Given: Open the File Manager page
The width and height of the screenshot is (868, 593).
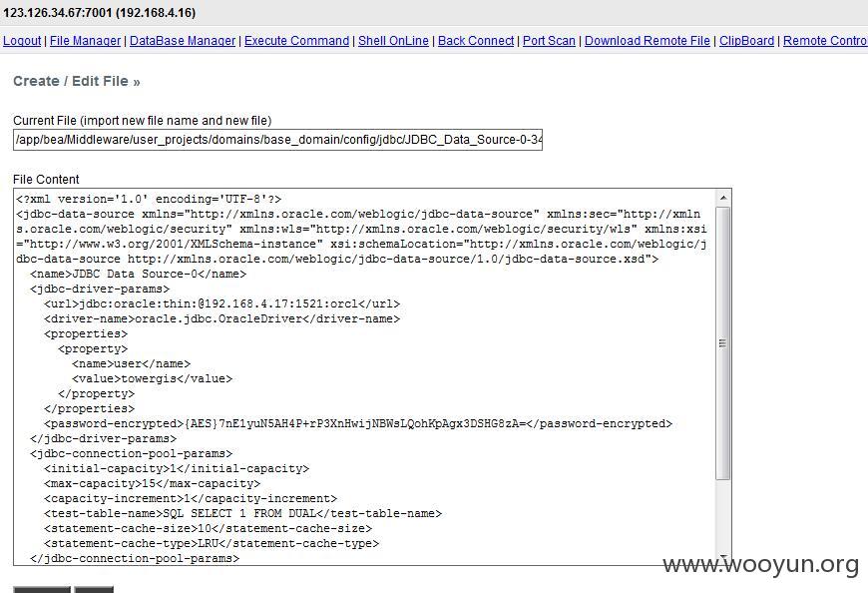Looking at the screenshot, I should click(x=85, y=41).
